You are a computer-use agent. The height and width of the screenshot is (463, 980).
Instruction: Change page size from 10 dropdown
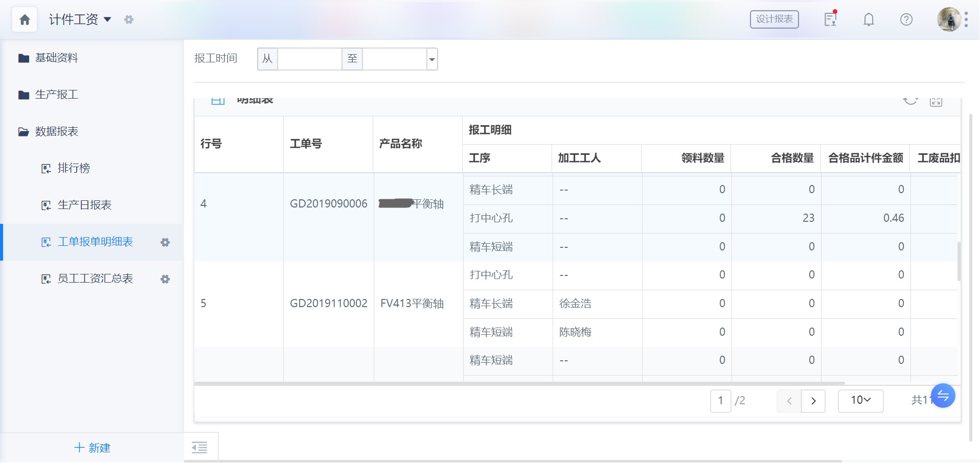(860, 401)
